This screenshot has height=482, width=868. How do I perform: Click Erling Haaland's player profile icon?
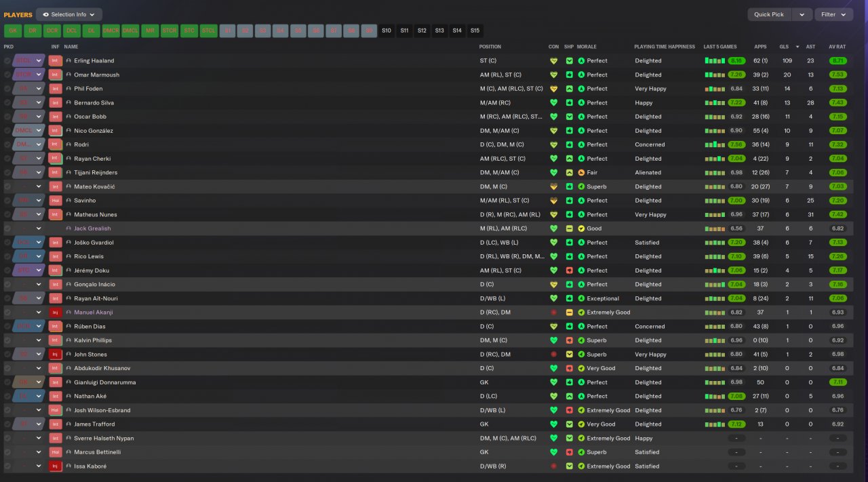tap(68, 61)
